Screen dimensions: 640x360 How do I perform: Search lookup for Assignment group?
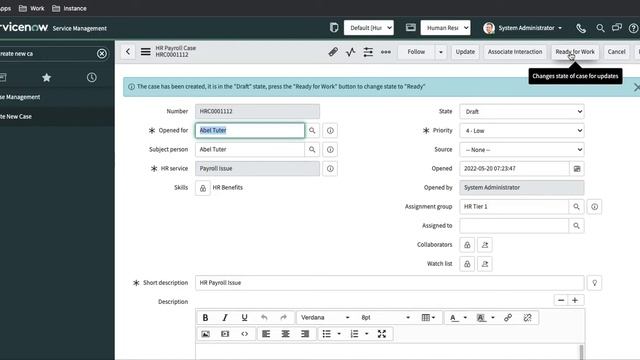tap(576, 207)
